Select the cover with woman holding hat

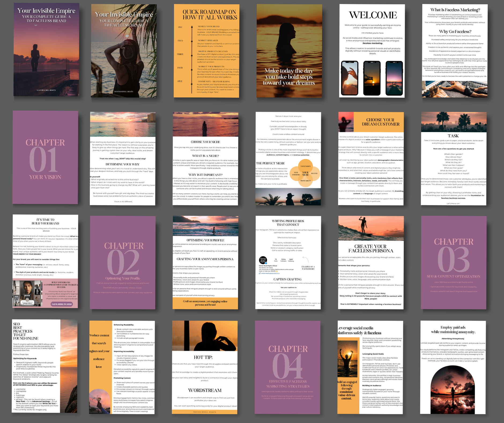[124, 51]
